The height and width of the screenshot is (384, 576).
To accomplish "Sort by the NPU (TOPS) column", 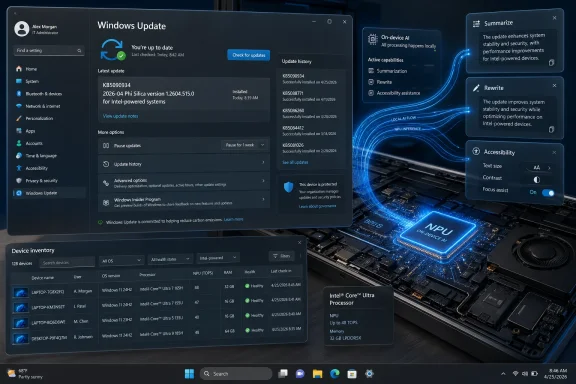I will point(203,273).
